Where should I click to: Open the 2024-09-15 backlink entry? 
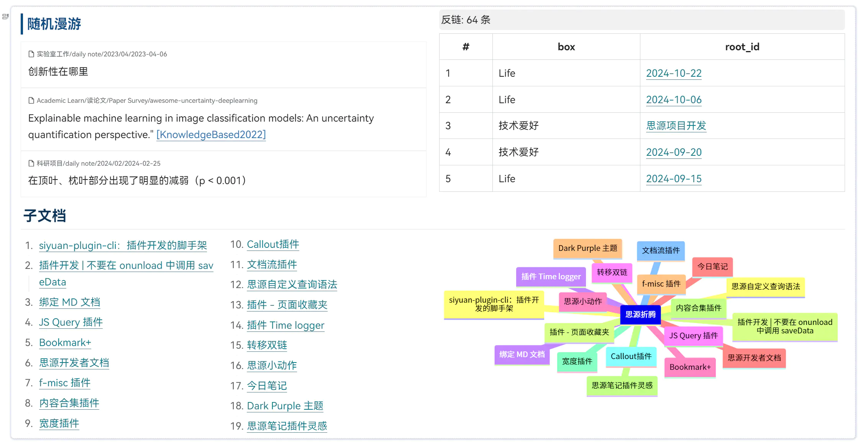(673, 179)
